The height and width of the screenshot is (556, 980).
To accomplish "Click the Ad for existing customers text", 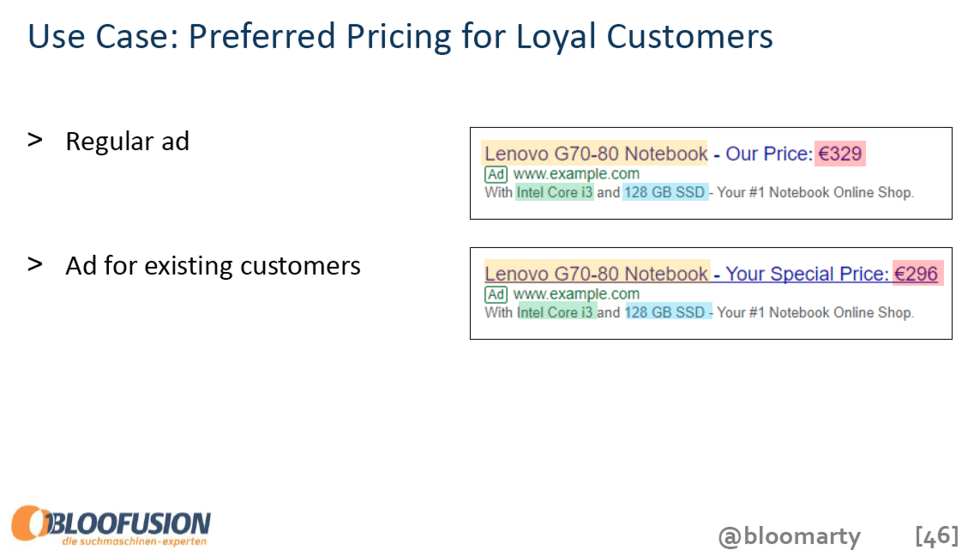I will (213, 266).
